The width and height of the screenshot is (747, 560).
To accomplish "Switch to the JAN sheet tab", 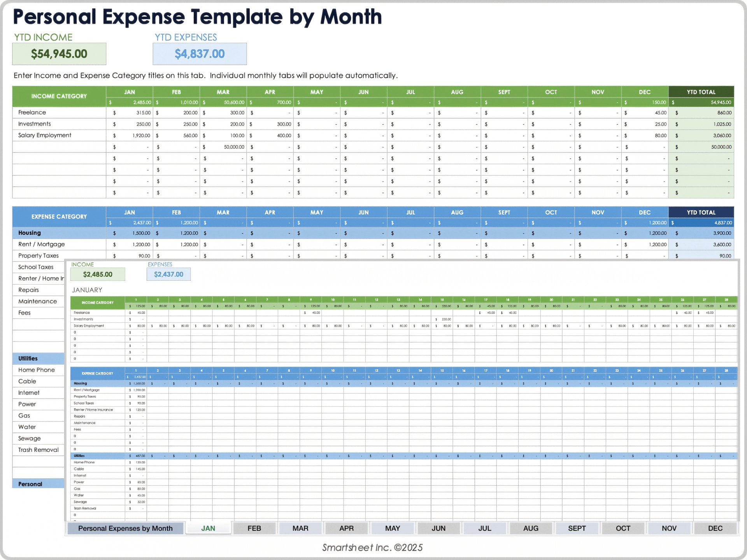I will pos(208,528).
